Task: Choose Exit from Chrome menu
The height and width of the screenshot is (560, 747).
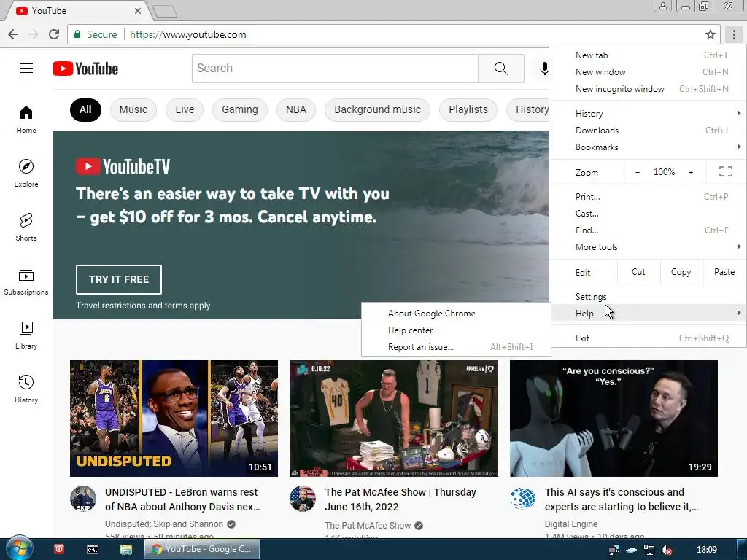Action: [648, 338]
